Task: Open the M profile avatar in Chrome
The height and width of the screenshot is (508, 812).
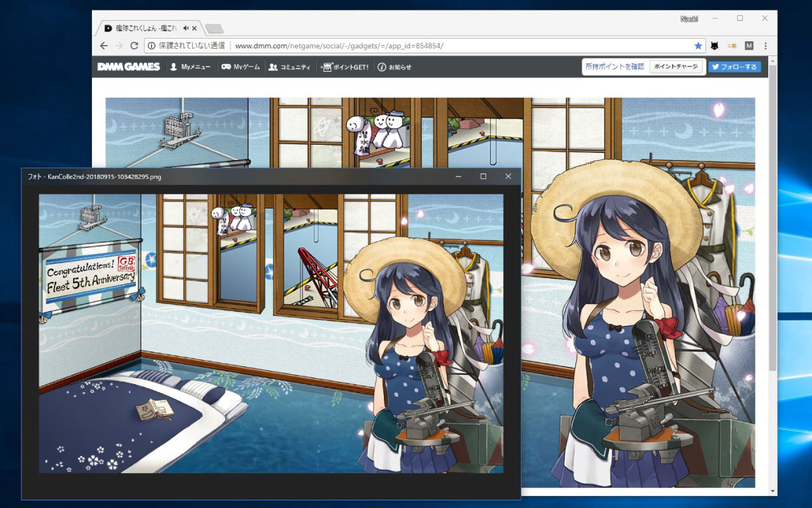Action: pyautogui.click(x=749, y=45)
